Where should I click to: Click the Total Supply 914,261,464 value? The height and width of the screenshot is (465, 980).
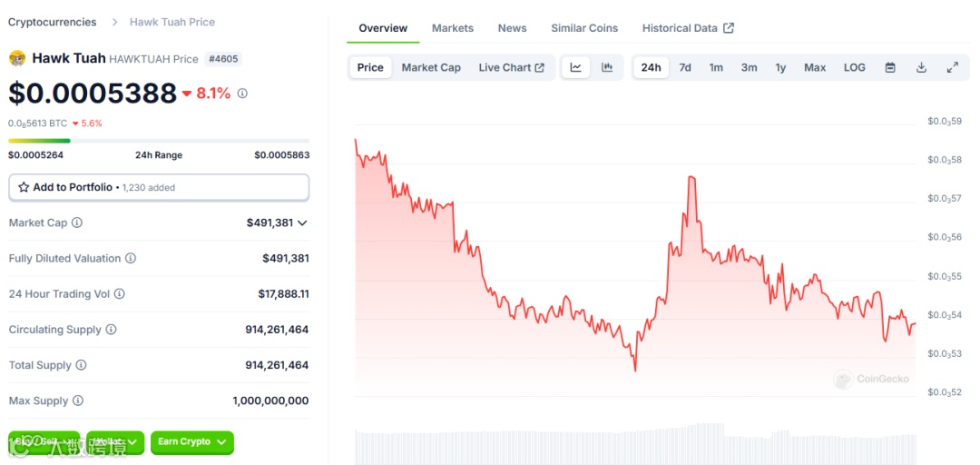pos(277,365)
